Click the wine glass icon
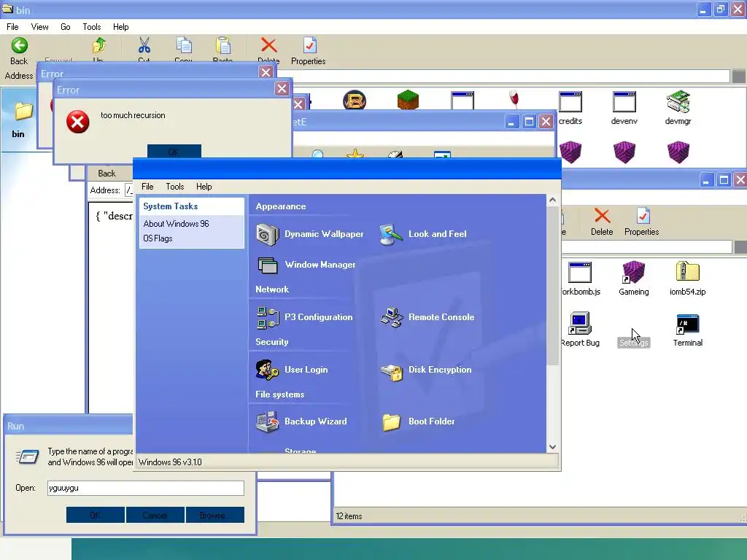This screenshot has width=747, height=560. [514, 99]
